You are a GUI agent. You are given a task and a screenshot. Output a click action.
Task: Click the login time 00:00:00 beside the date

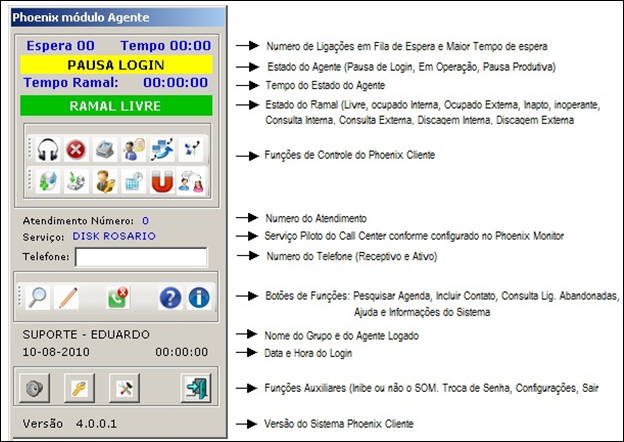pyautogui.click(x=182, y=352)
